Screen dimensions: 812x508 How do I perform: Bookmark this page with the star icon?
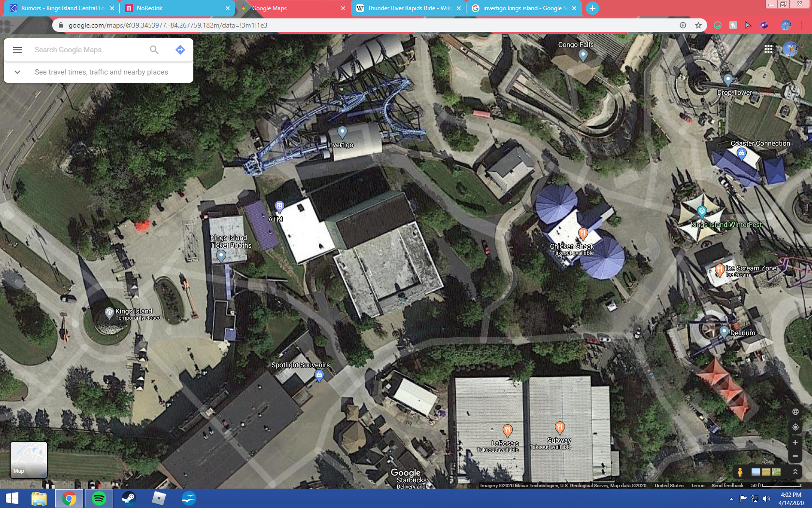click(x=698, y=25)
